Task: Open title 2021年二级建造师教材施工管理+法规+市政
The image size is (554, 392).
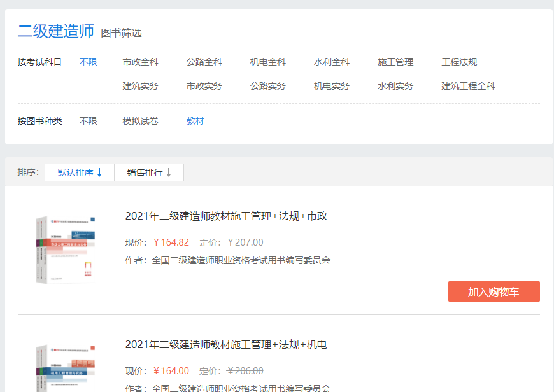Action: (226, 216)
